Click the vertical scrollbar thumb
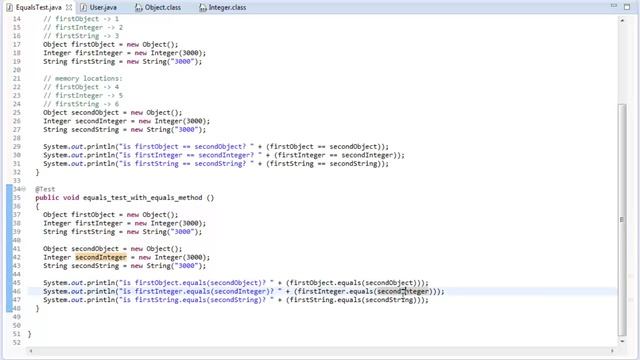This screenshot has height=360, width=640. [x=622, y=220]
